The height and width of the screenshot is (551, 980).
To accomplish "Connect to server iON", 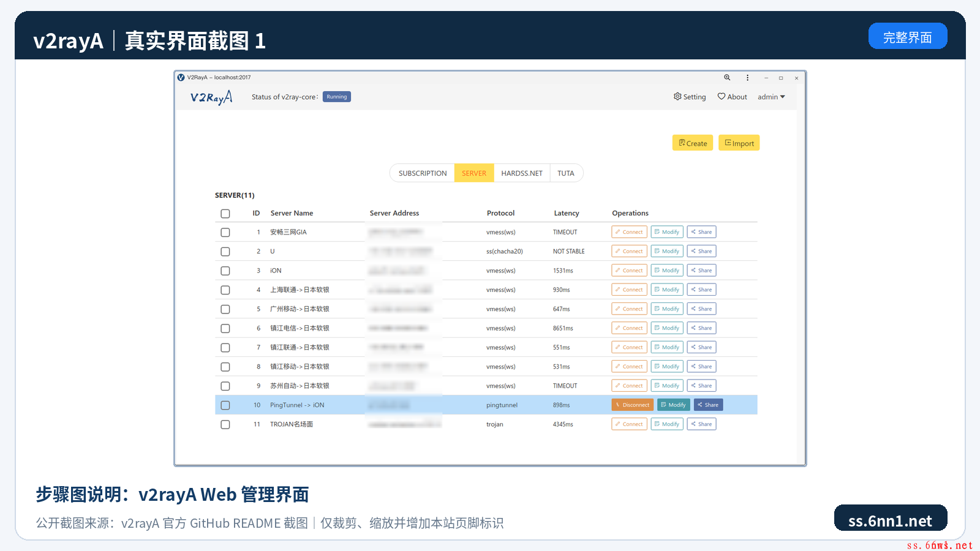I will point(629,270).
